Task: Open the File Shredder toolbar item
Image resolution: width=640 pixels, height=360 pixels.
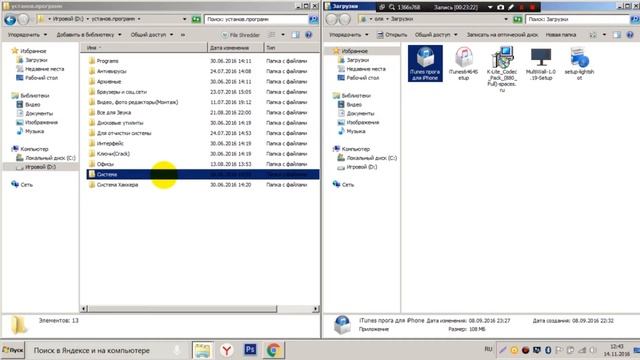Action: pyautogui.click(x=240, y=35)
